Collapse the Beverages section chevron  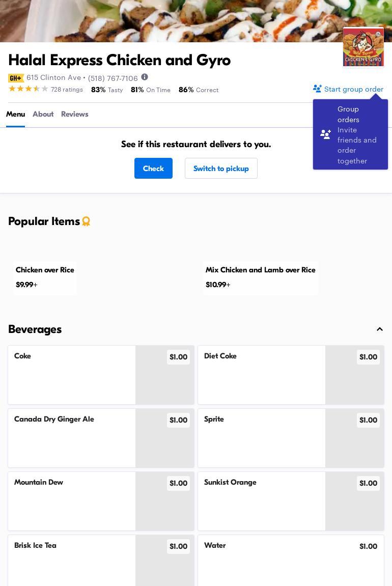[379, 329]
